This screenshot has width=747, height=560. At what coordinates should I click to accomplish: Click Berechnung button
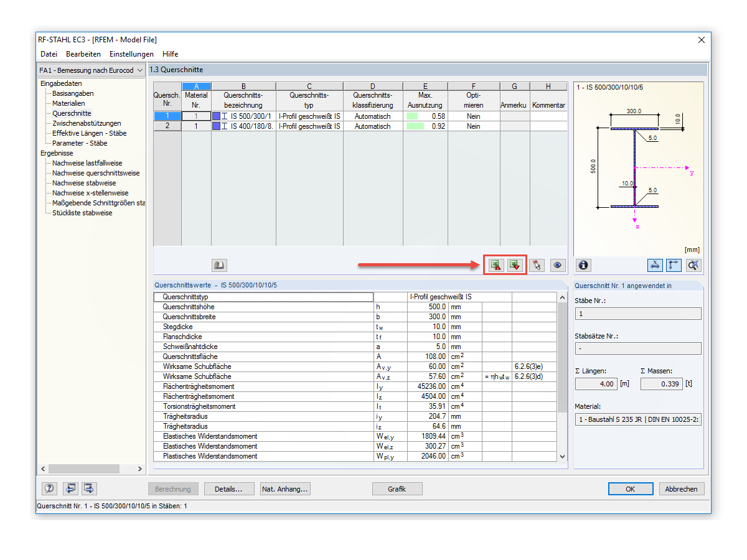[174, 489]
